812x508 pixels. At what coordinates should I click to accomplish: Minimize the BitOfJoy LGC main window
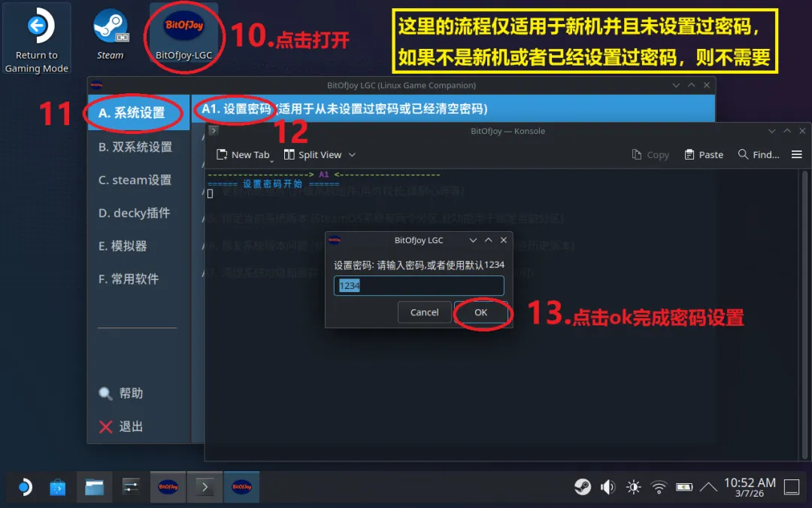click(676, 85)
